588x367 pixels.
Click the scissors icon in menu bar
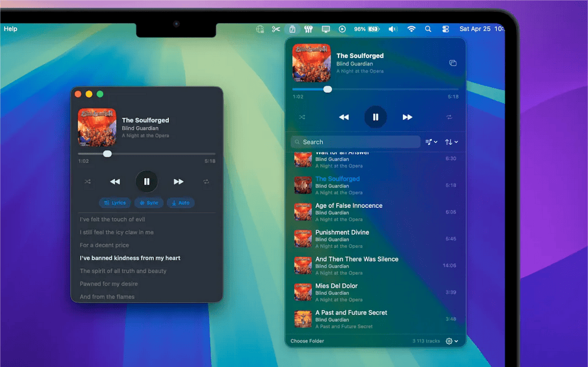click(276, 29)
